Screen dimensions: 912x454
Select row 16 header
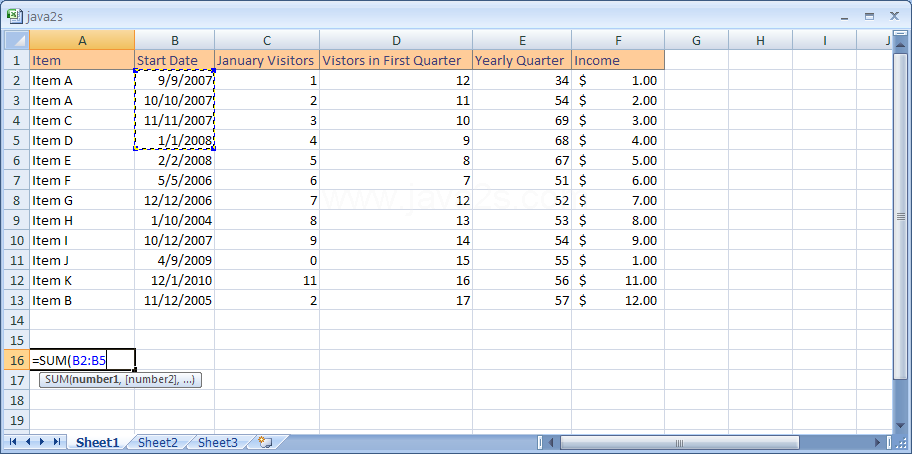point(17,360)
